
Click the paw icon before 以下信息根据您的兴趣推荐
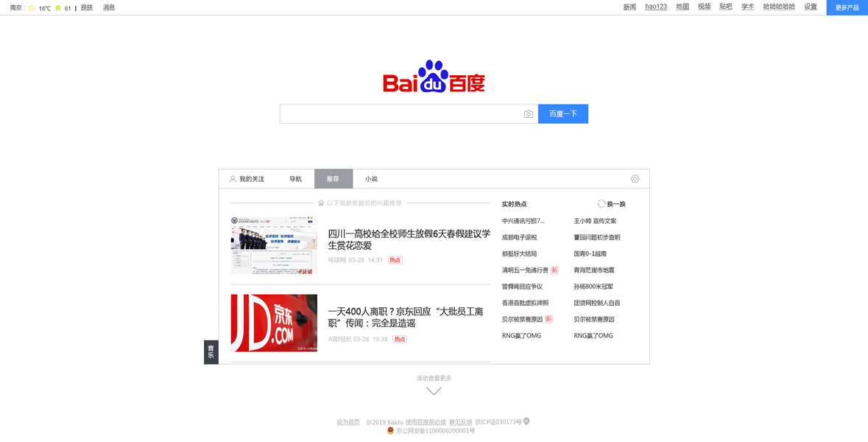(321, 203)
